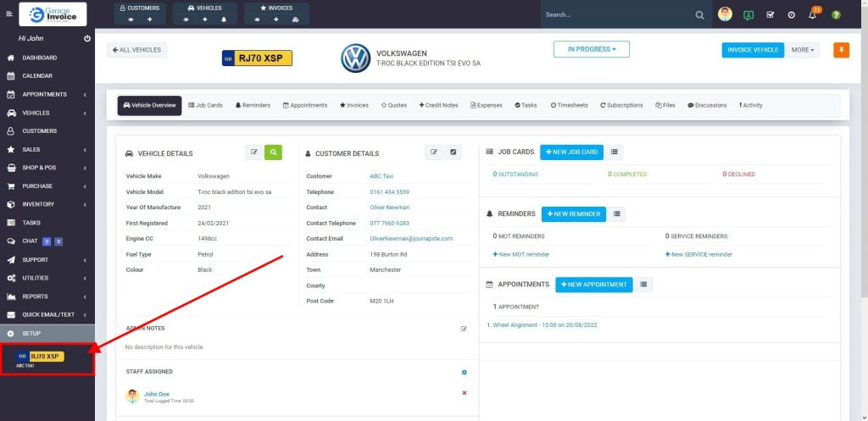Viewport: 868px width, 421px height.
Task: Open the Garage Invoice logo home
Action: coord(53,14)
